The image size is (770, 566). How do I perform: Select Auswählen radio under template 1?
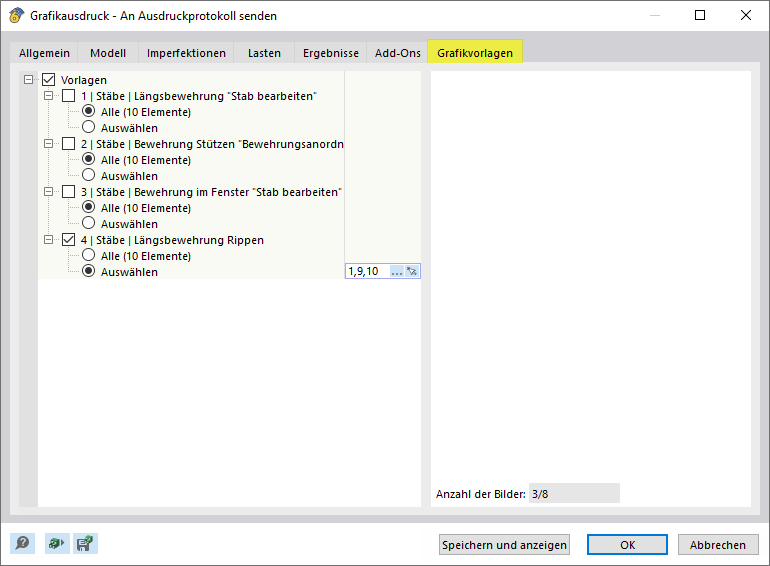[88, 127]
